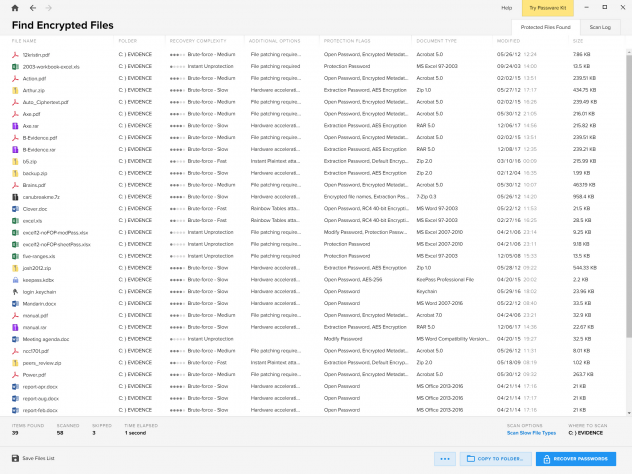Click the PDF icon for Action.pdf

tap(15, 76)
